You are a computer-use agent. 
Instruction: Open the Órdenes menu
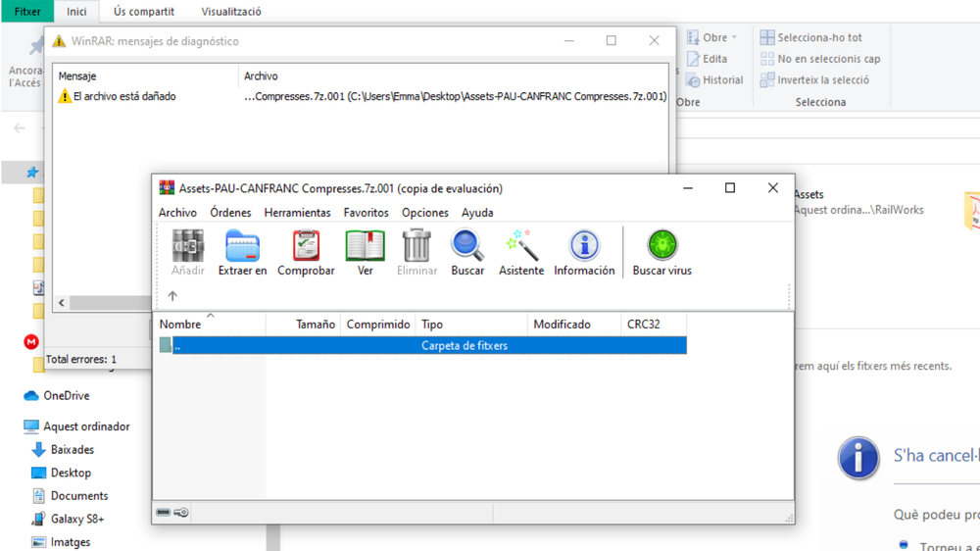(x=230, y=213)
